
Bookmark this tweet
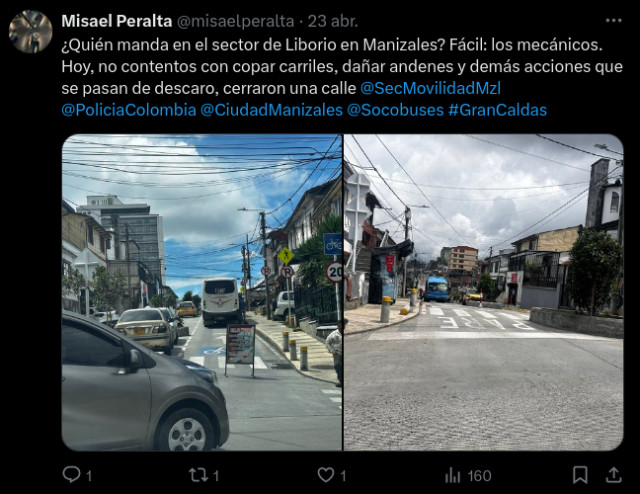[x=580, y=475]
